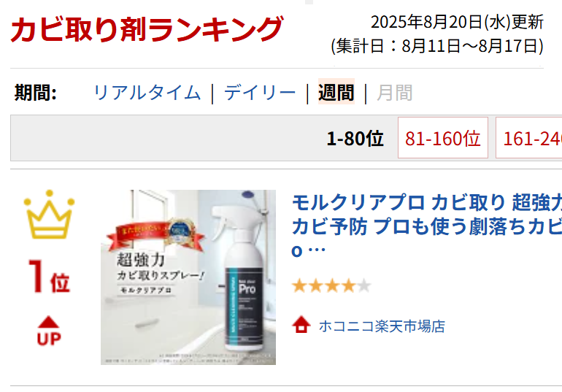The height and width of the screenshot is (392, 562).
Task: Click the current 1-80位 range label
Action: (x=355, y=138)
